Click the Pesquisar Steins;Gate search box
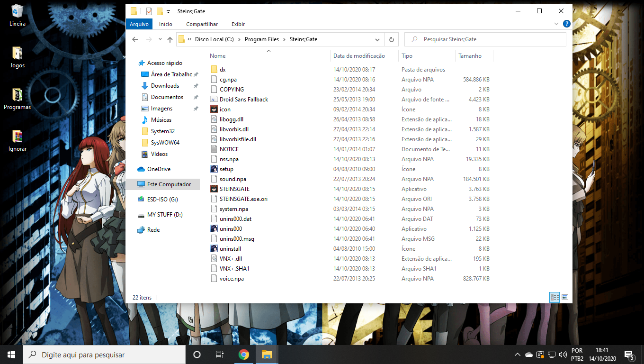The width and height of the screenshot is (644, 364). (x=485, y=39)
